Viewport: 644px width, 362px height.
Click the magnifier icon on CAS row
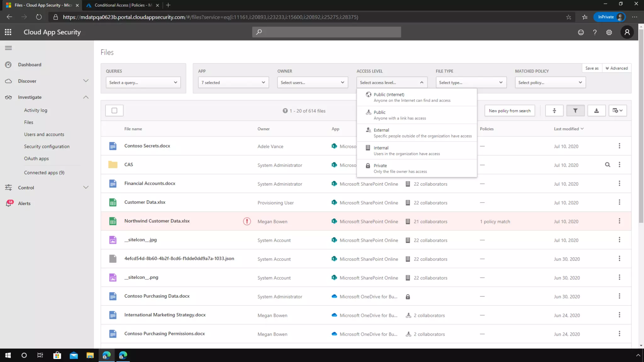coord(608,165)
